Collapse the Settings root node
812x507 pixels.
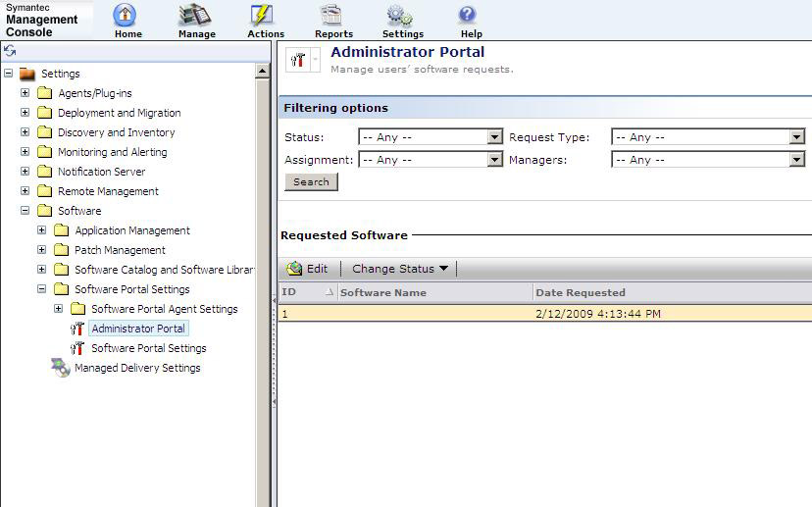8,73
